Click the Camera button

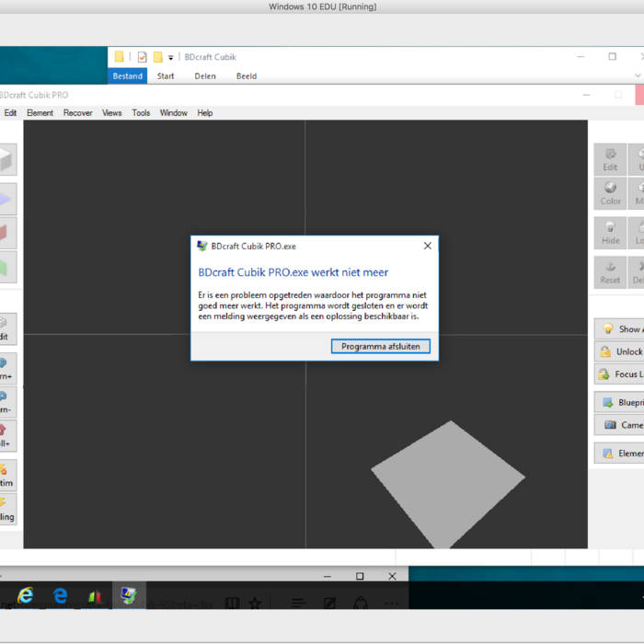(619, 425)
